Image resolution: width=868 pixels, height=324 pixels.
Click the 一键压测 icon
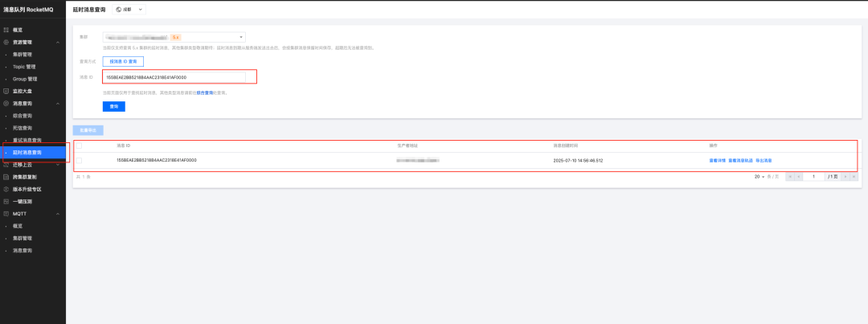pos(6,202)
